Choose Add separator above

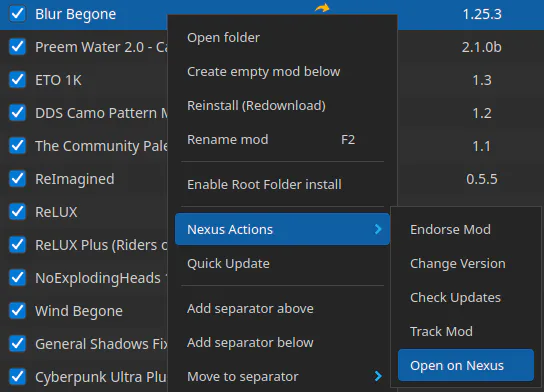pos(282,308)
